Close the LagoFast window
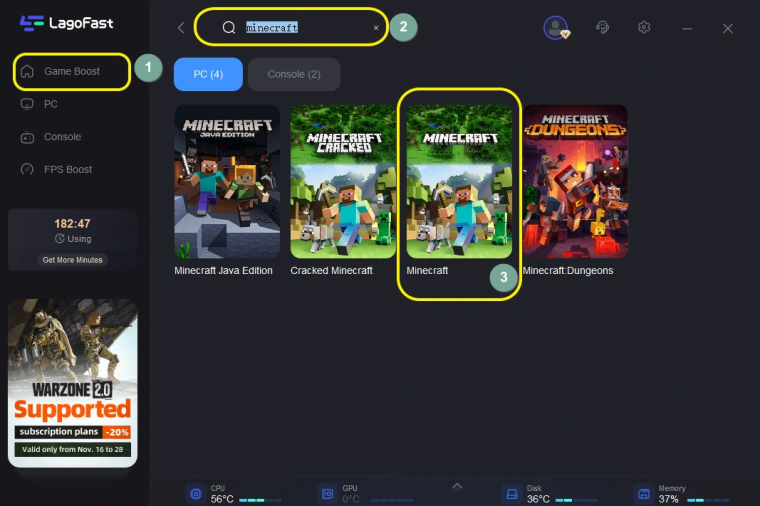Screen dimensions: 760x506 coord(728,29)
